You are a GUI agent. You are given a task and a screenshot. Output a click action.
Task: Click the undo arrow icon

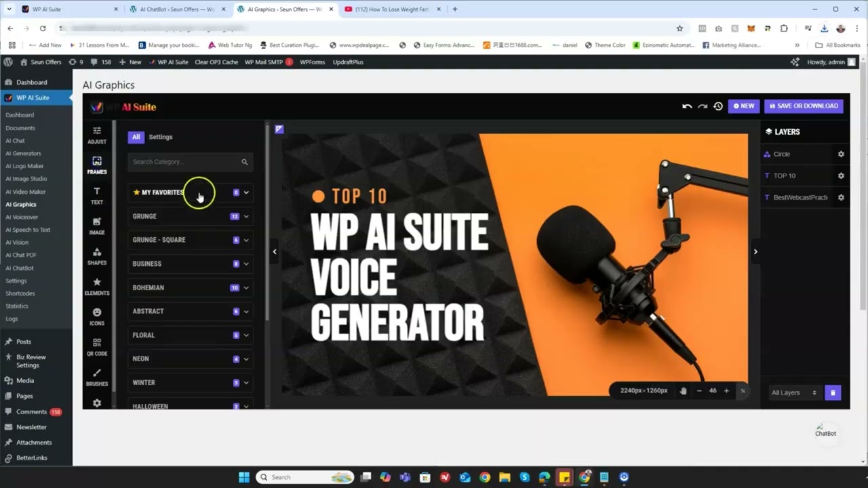pyautogui.click(x=687, y=106)
